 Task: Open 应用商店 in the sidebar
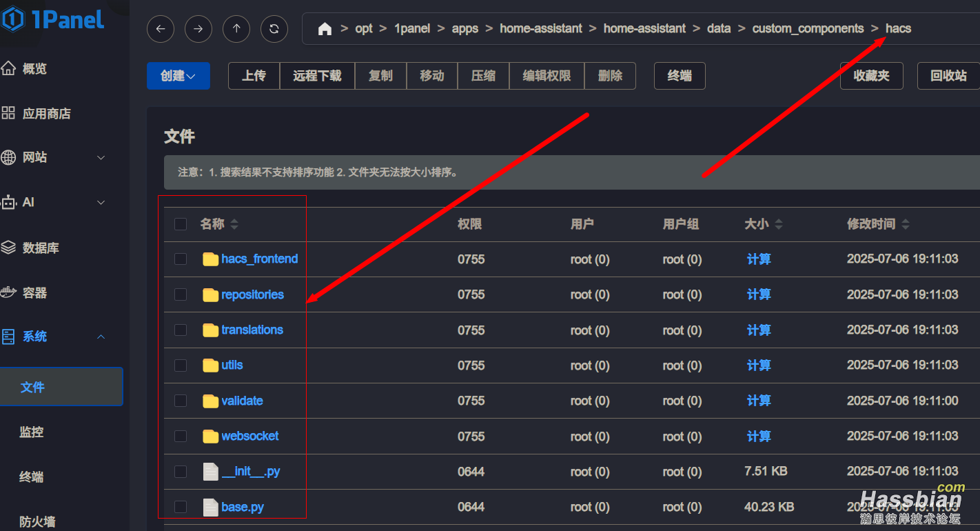[x=47, y=114]
